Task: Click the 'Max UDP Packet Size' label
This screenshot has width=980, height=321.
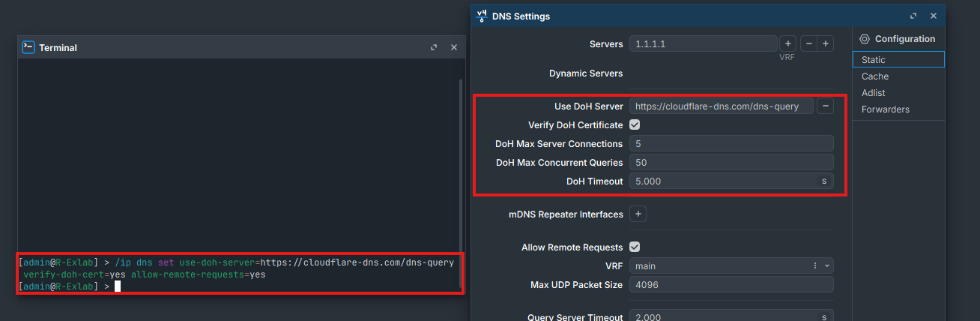Action: coord(577,285)
